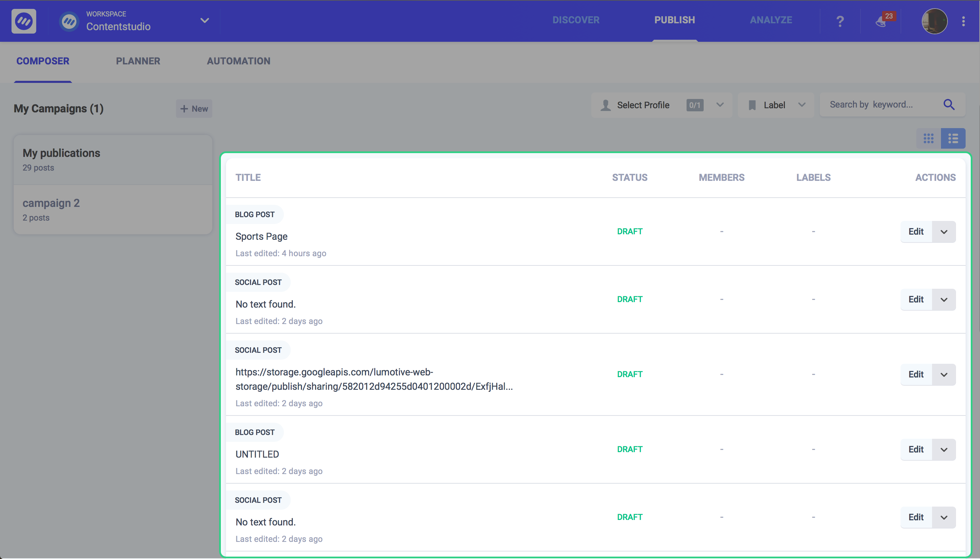Open campaign 2 in sidebar
Image resolution: width=980 pixels, height=559 pixels.
coord(113,210)
